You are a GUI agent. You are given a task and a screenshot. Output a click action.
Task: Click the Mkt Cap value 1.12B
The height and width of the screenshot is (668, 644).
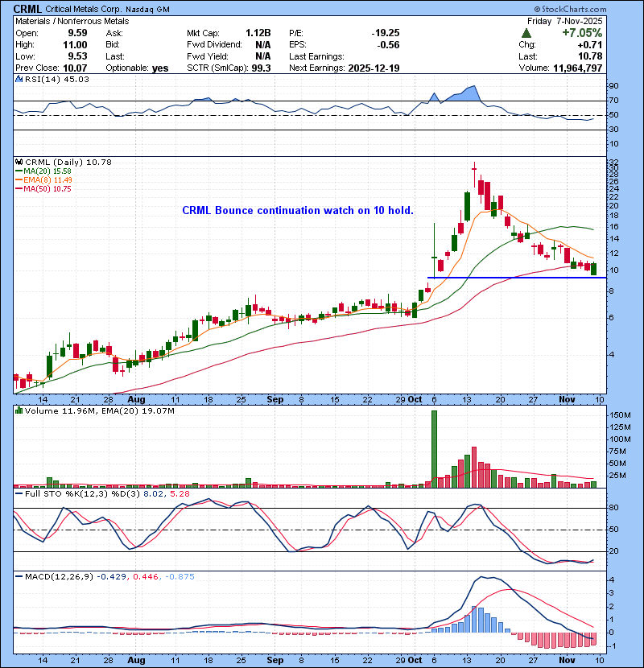(x=258, y=33)
